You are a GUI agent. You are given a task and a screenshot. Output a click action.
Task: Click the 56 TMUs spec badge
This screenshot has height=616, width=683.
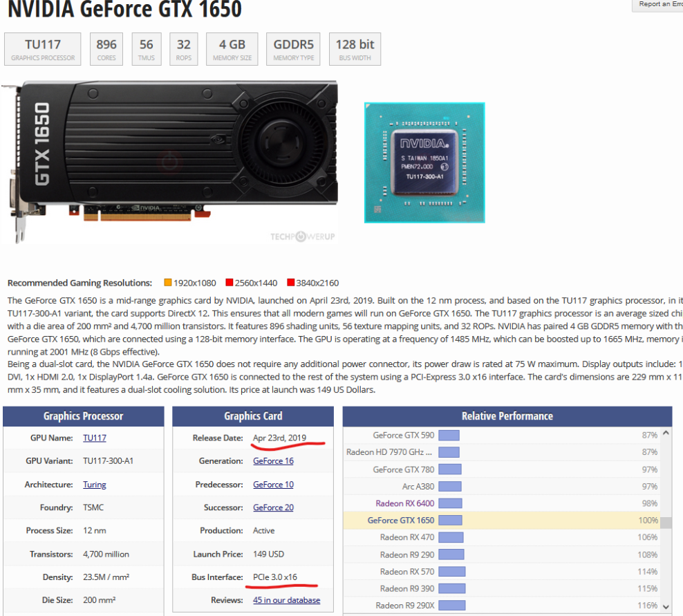pyautogui.click(x=147, y=49)
